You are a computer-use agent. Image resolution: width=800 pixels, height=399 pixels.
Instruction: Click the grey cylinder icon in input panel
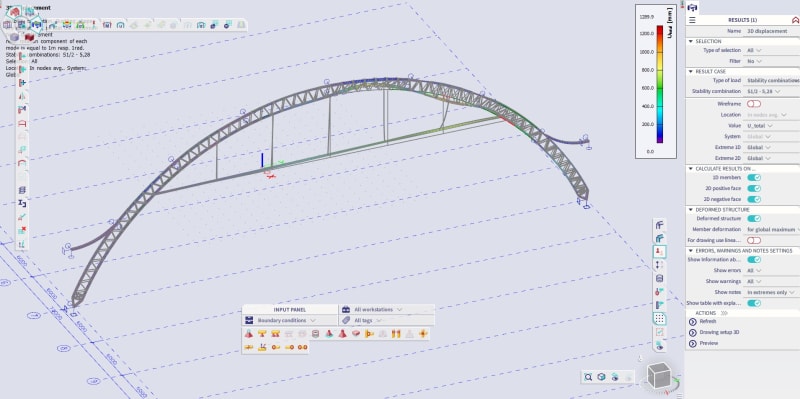(315, 334)
